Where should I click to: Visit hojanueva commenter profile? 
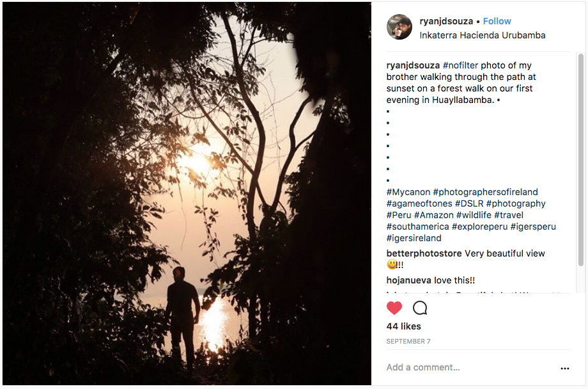408,280
